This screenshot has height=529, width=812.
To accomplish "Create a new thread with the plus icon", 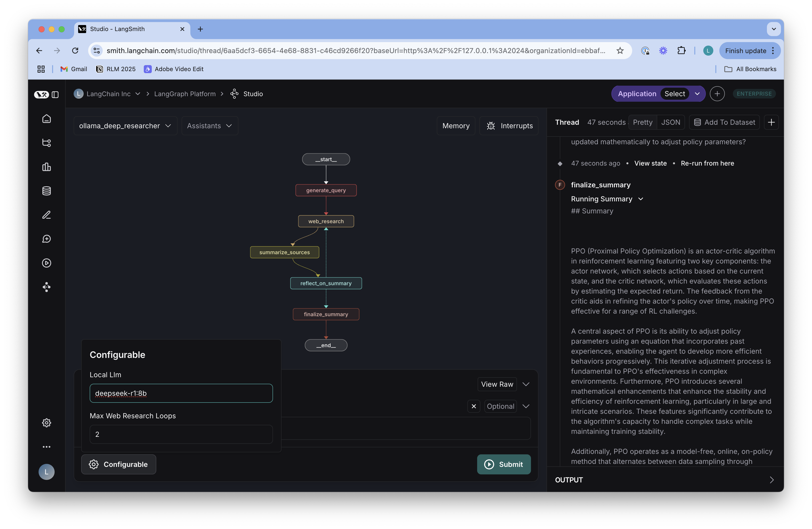I will (x=772, y=122).
